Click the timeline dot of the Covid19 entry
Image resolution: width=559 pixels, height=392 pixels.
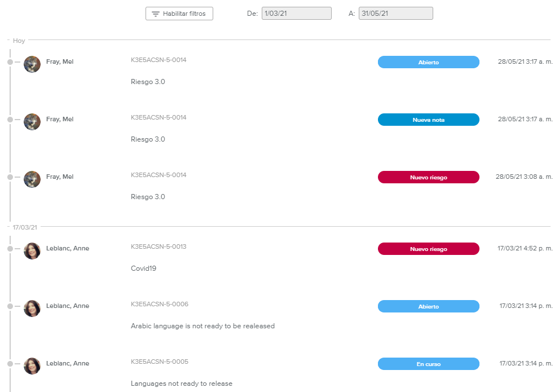10,249
